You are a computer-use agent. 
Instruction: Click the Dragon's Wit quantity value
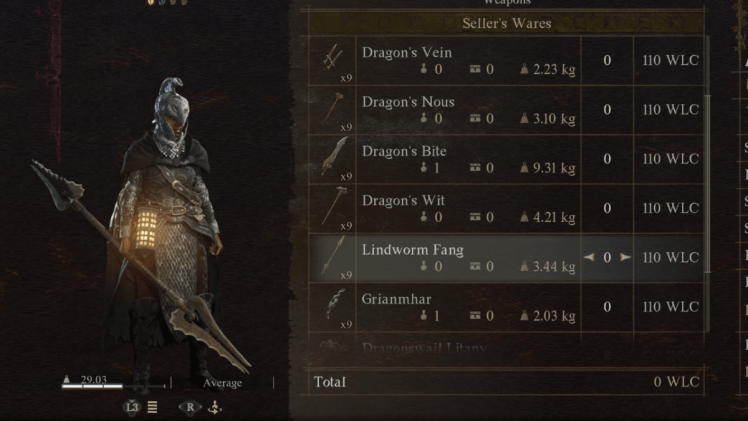(x=607, y=208)
